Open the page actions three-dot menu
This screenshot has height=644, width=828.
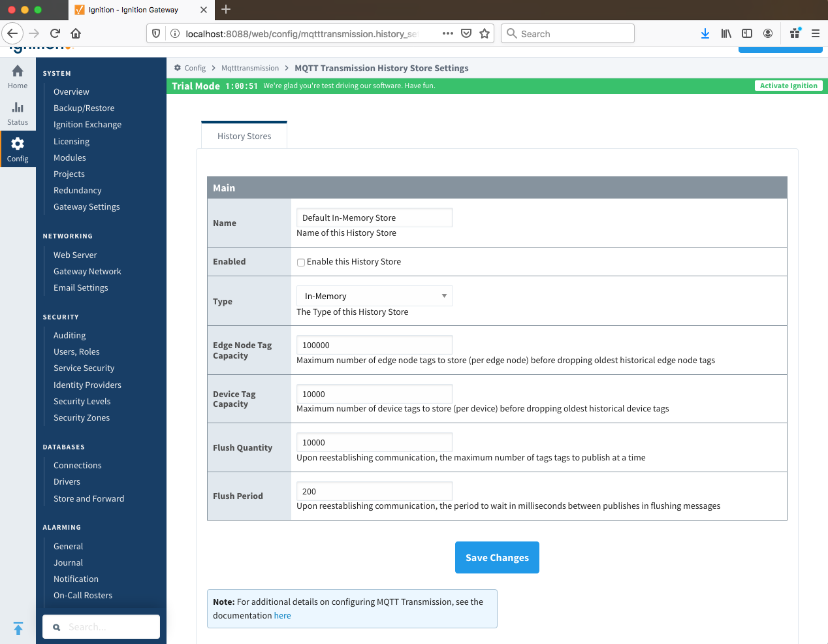coord(448,33)
